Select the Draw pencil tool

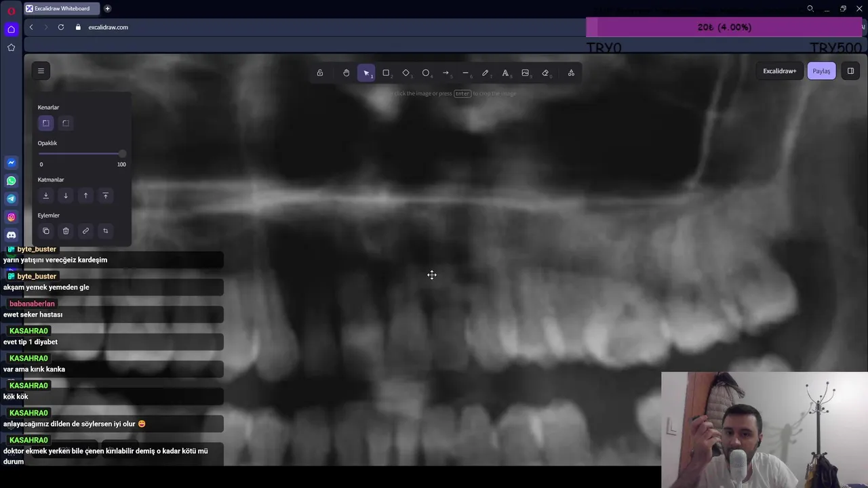[x=486, y=73]
